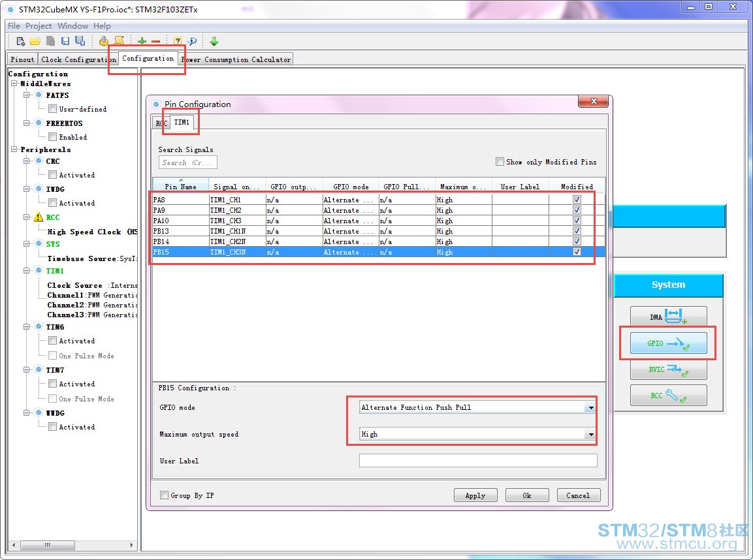Select the PB13 TIM1_CH1N table row

click(378, 231)
